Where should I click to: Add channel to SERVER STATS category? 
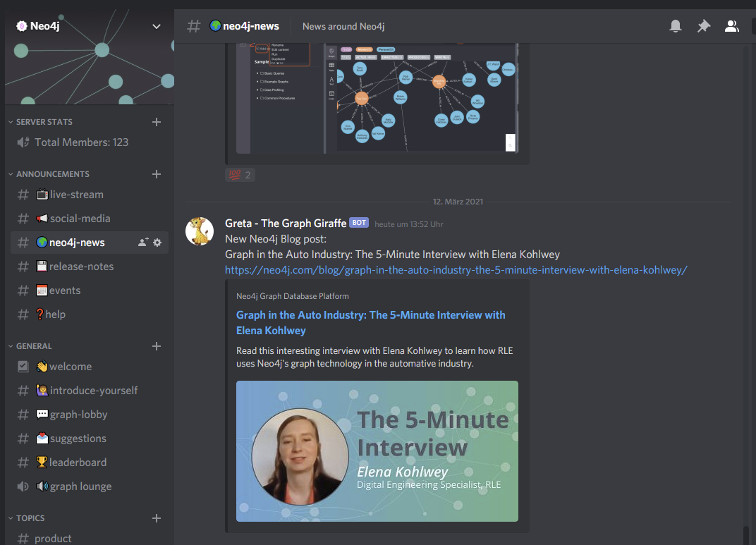coord(157,122)
